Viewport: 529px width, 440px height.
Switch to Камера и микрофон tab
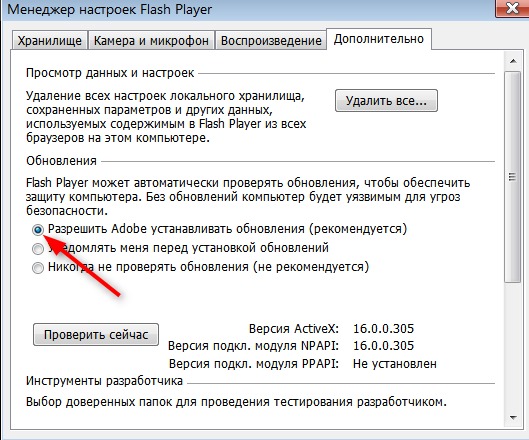click(151, 40)
